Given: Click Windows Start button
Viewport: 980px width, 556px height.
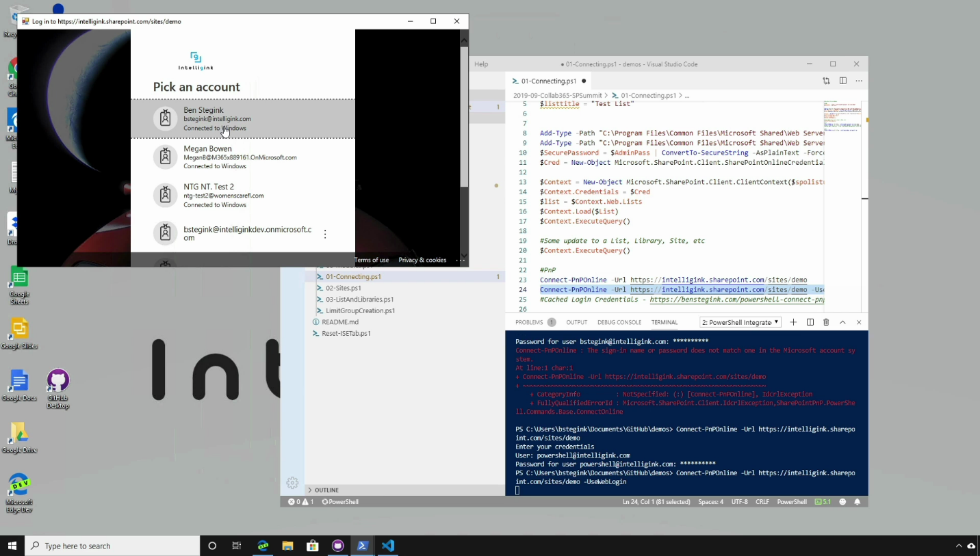Looking at the screenshot, I should click(12, 546).
